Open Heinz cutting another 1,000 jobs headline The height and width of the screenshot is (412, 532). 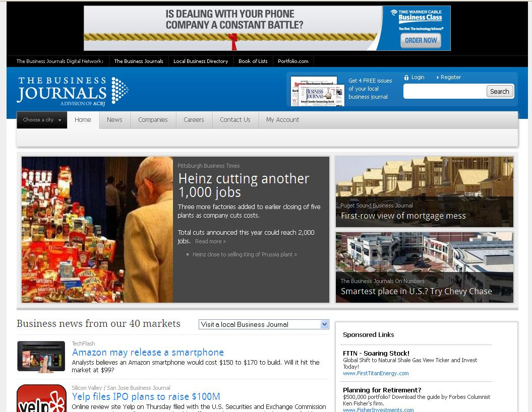coord(244,185)
